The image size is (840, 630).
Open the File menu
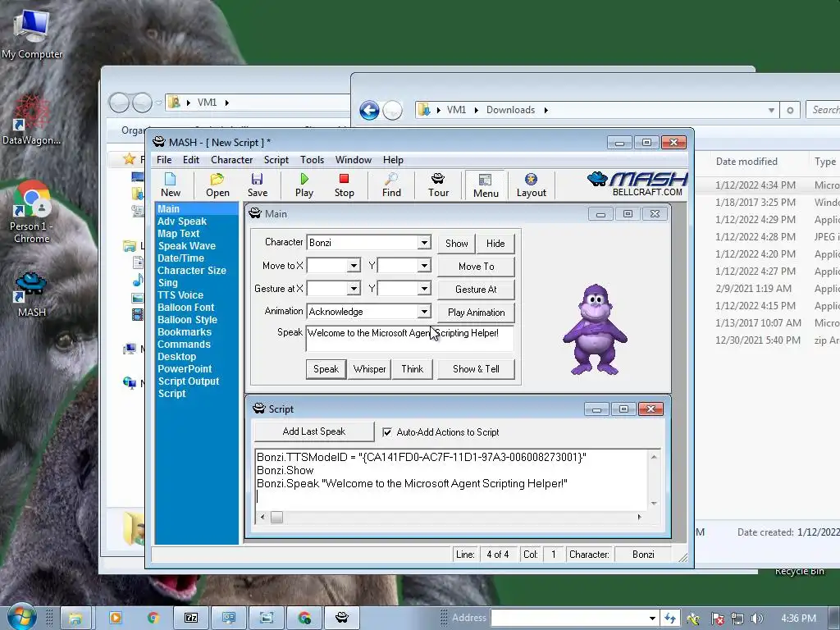(x=164, y=160)
